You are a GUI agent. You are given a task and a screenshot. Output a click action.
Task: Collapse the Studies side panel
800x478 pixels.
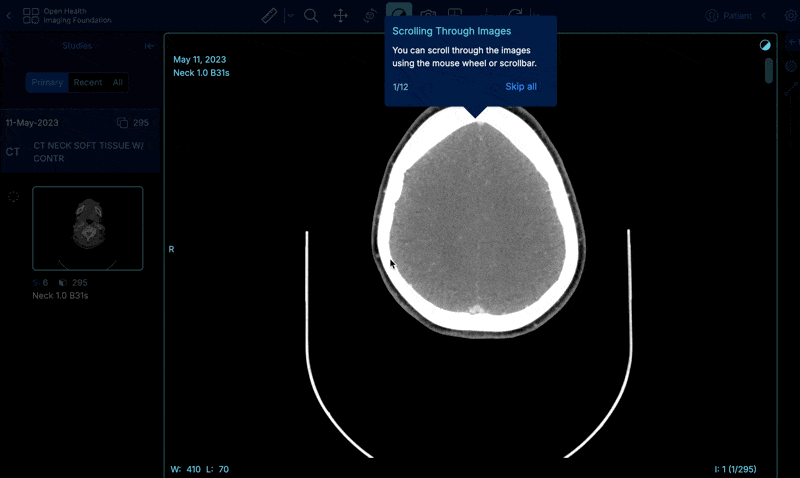149,46
